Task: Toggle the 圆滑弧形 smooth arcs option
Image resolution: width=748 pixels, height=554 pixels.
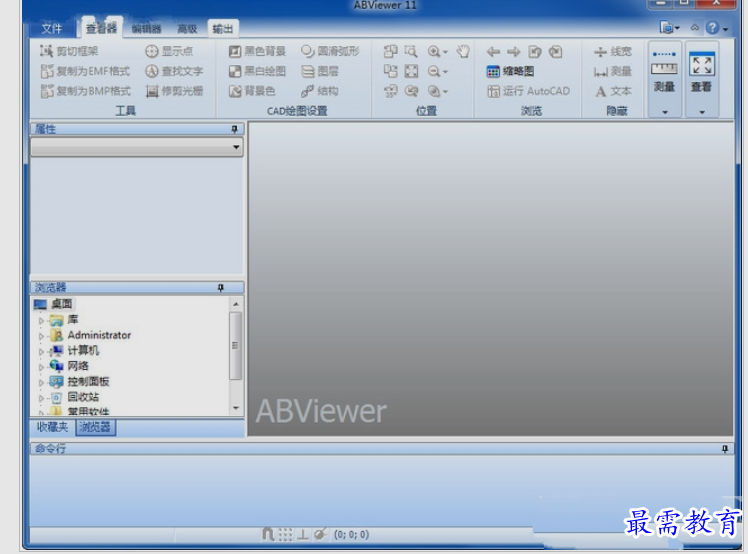Action: pyautogui.click(x=330, y=51)
